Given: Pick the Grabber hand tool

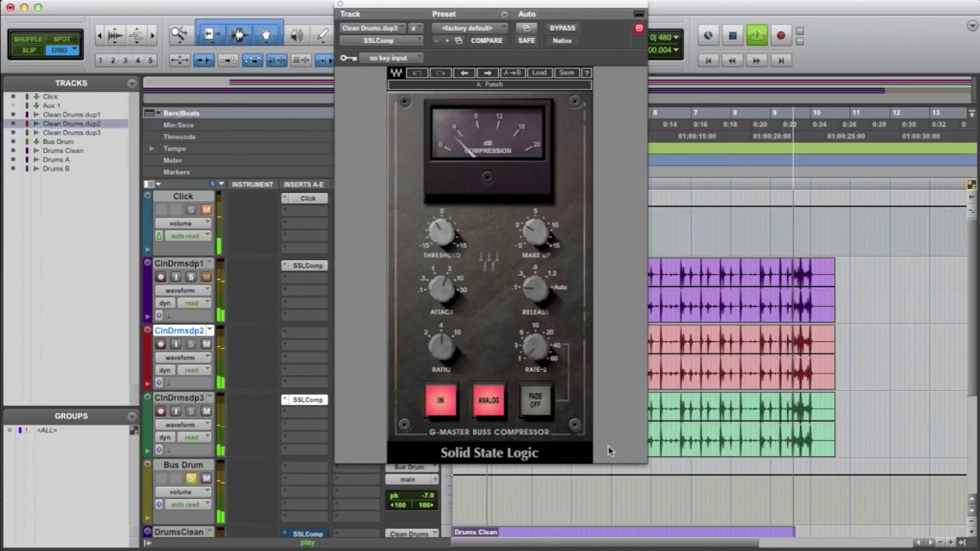Looking at the screenshot, I should (266, 34).
